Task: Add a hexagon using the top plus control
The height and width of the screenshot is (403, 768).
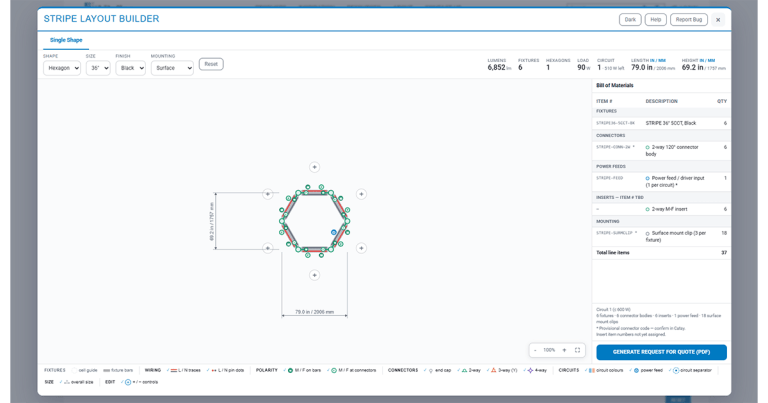Action: (x=314, y=167)
